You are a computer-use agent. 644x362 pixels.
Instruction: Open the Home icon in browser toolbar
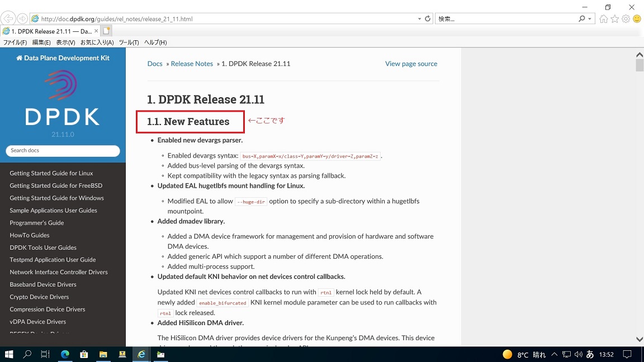point(603,18)
